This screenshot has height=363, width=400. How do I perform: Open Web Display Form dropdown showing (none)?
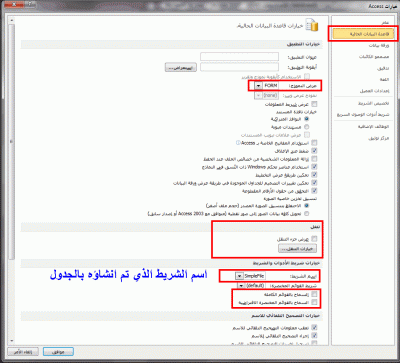click(x=258, y=95)
